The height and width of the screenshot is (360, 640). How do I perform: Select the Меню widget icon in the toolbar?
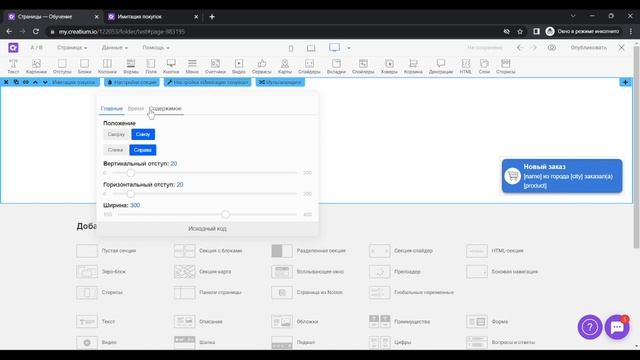192,66
